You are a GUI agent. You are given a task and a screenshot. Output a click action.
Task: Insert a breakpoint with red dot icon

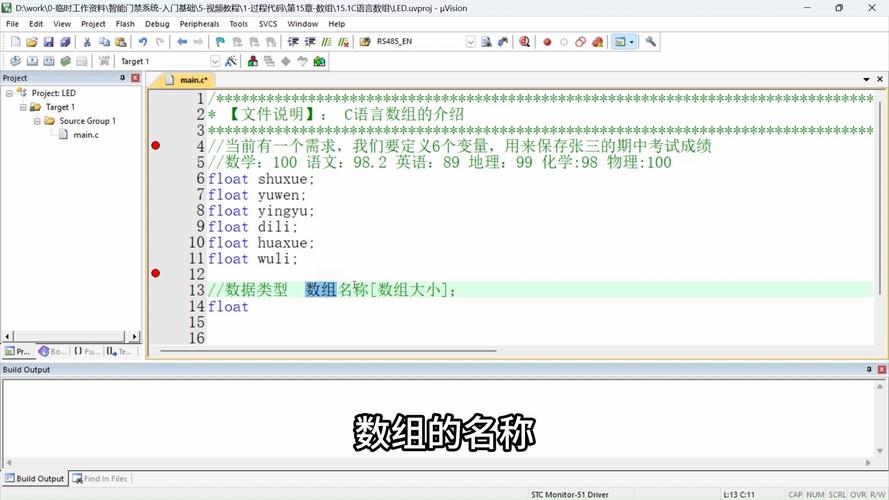coord(547,42)
